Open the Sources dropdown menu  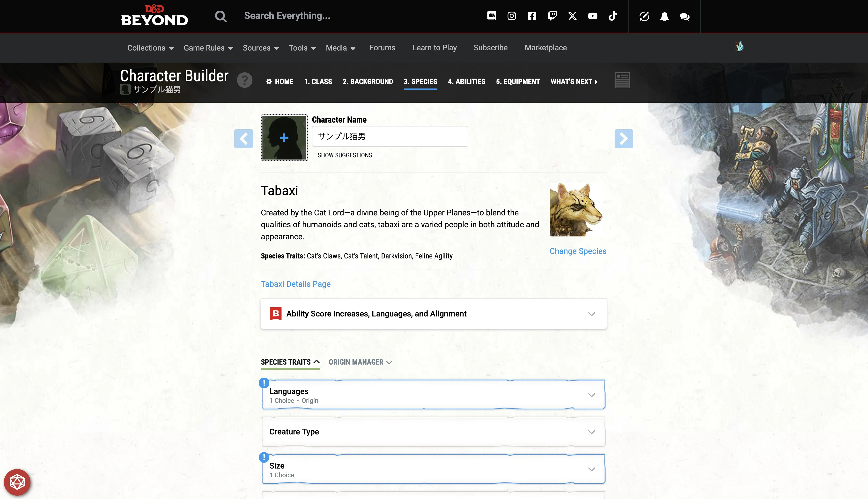click(x=260, y=48)
